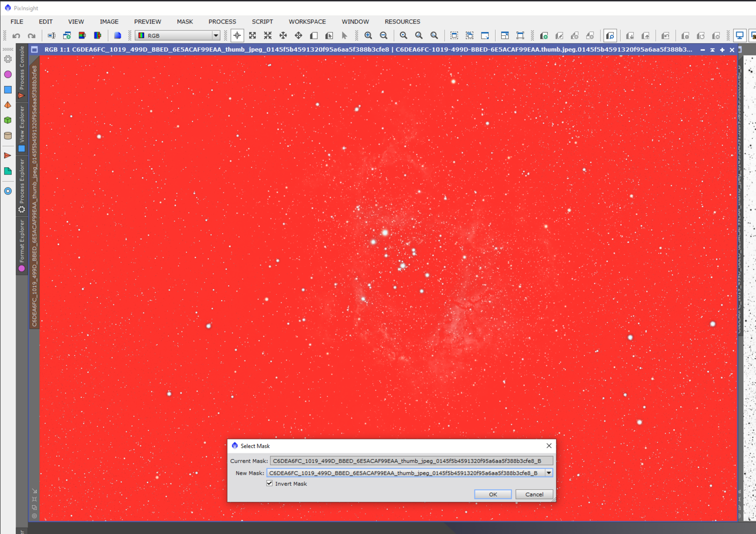Open the MASK menu
756x534 pixels.
pos(185,22)
